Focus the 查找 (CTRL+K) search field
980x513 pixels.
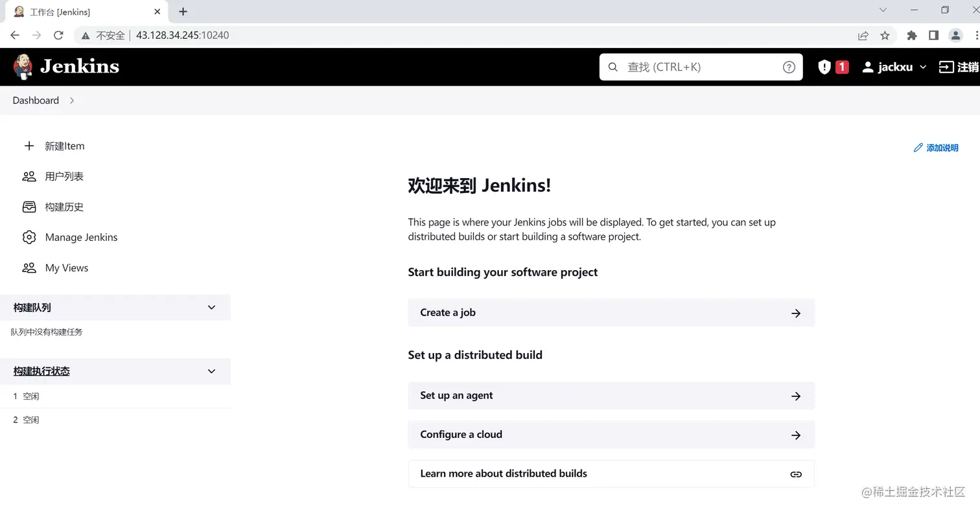point(701,67)
